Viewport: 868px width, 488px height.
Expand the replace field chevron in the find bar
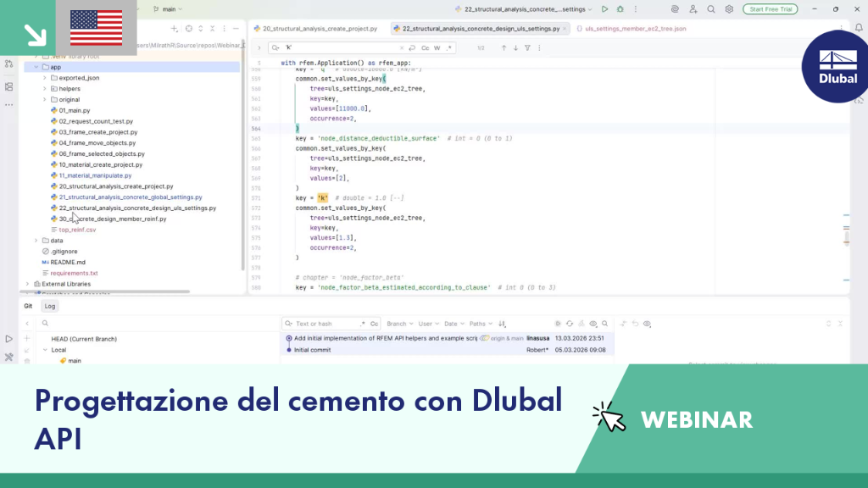click(259, 48)
